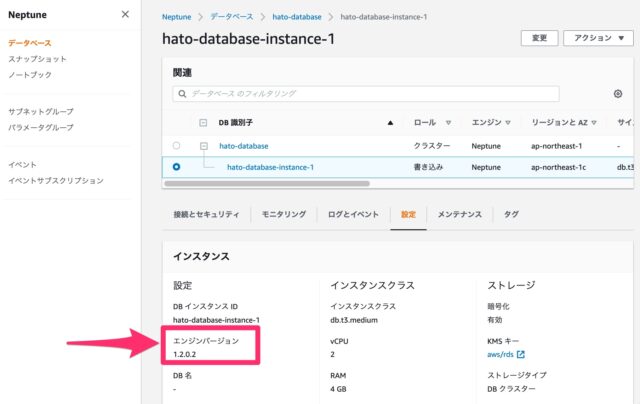
Task: Click the 変更 button
Action: [539, 38]
